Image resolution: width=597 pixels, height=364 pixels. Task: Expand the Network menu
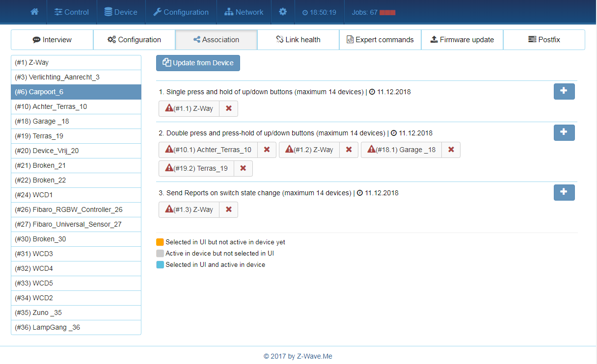click(x=244, y=12)
